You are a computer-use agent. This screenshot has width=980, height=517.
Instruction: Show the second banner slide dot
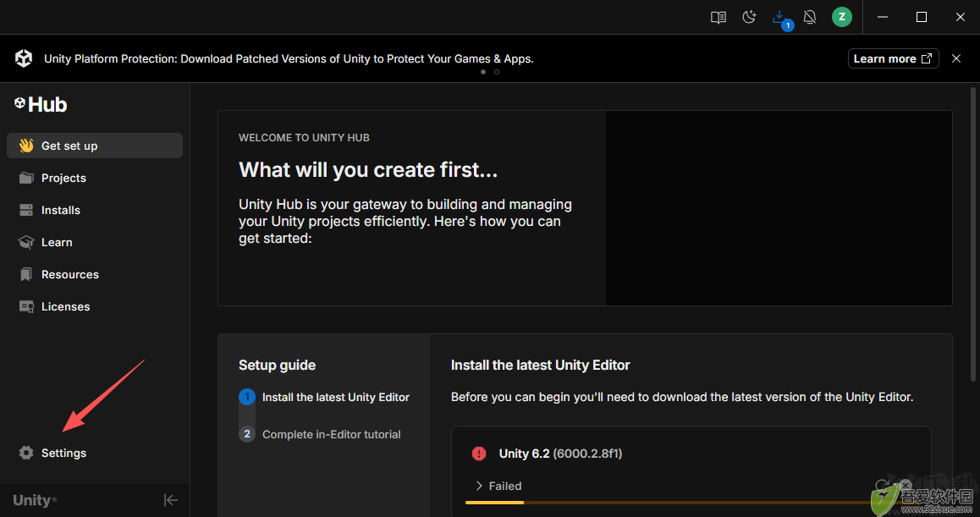click(x=497, y=72)
